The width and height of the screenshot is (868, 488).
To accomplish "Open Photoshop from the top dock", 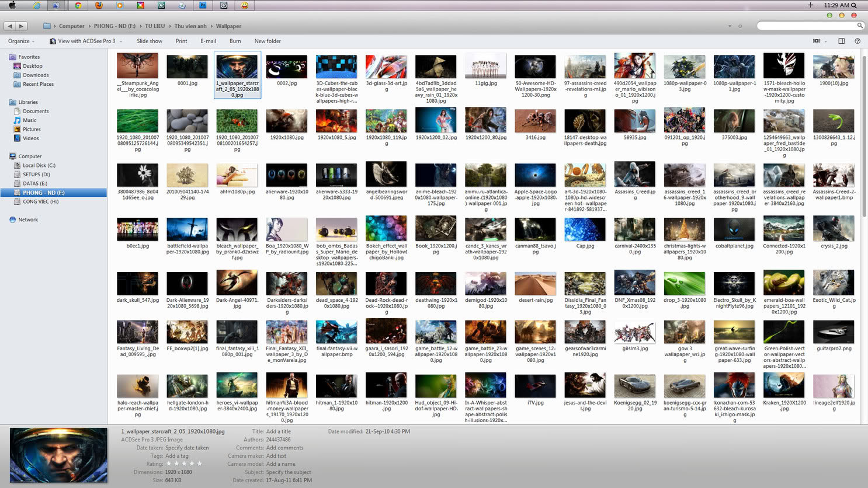I will (x=203, y=5).
